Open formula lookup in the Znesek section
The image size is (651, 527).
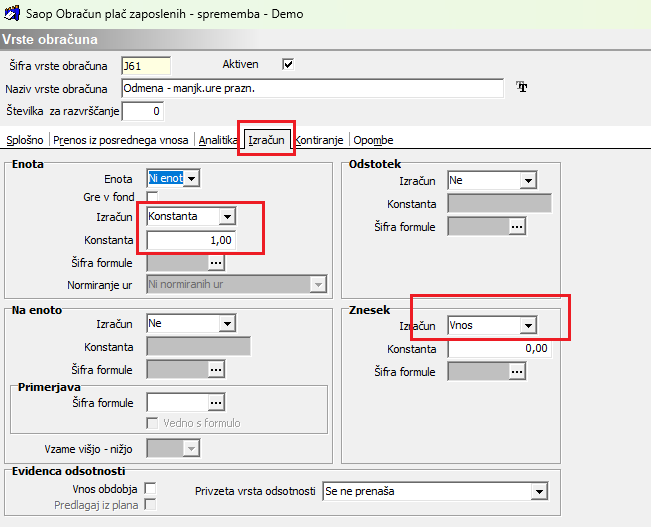(x=517, y=372)
